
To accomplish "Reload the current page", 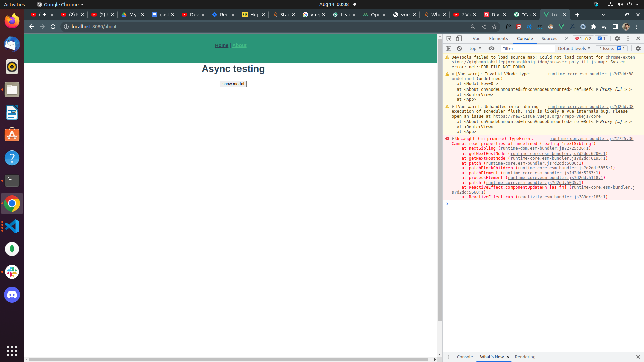I will pyautogui.click(x=53, y=27).
